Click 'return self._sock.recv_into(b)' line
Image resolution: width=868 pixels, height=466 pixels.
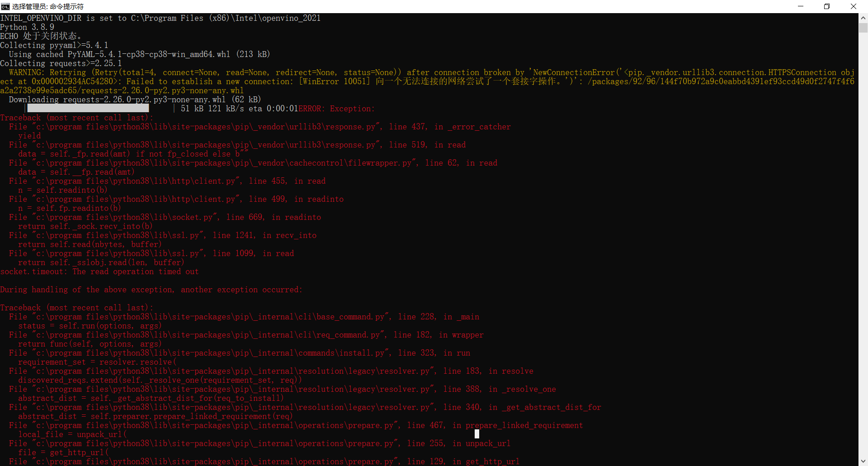point(85,226)
